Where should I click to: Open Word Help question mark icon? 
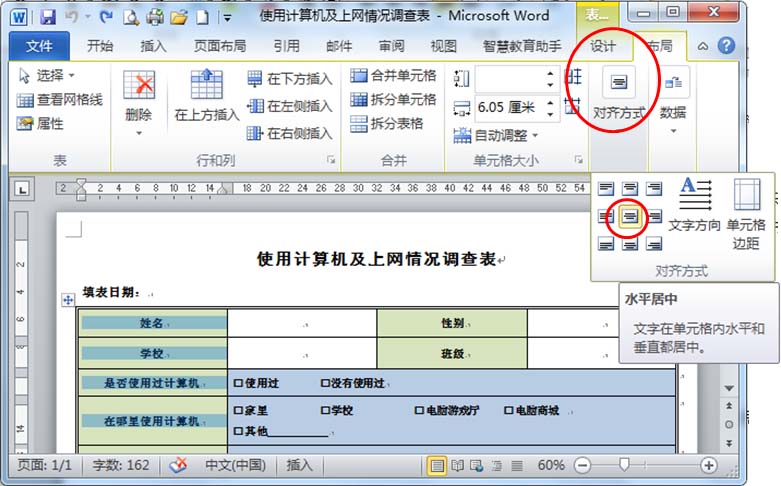coord(727,46)
